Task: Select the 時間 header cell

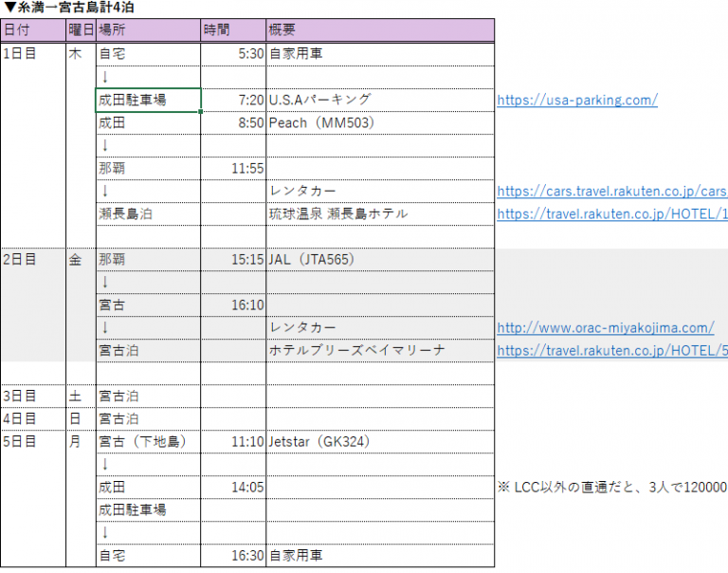Action: tap(232, 30)
